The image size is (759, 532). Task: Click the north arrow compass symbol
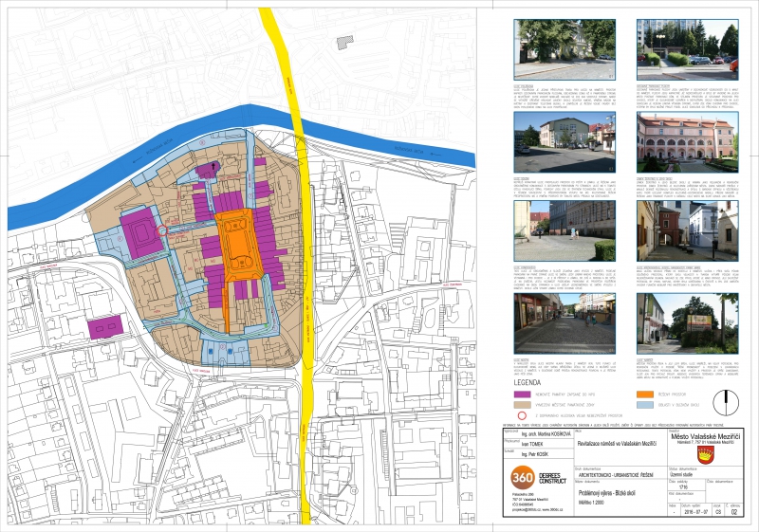[x=726, y=402]
